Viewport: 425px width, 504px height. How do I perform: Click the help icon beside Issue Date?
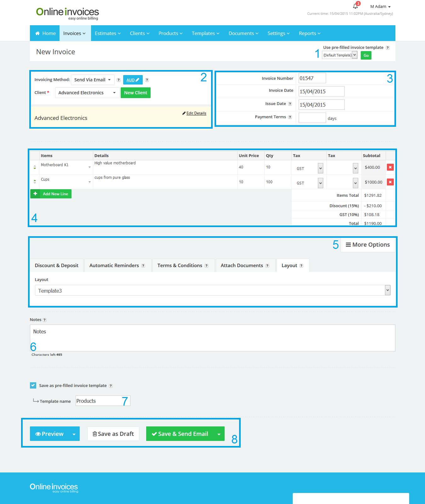[x=290, y=104]
